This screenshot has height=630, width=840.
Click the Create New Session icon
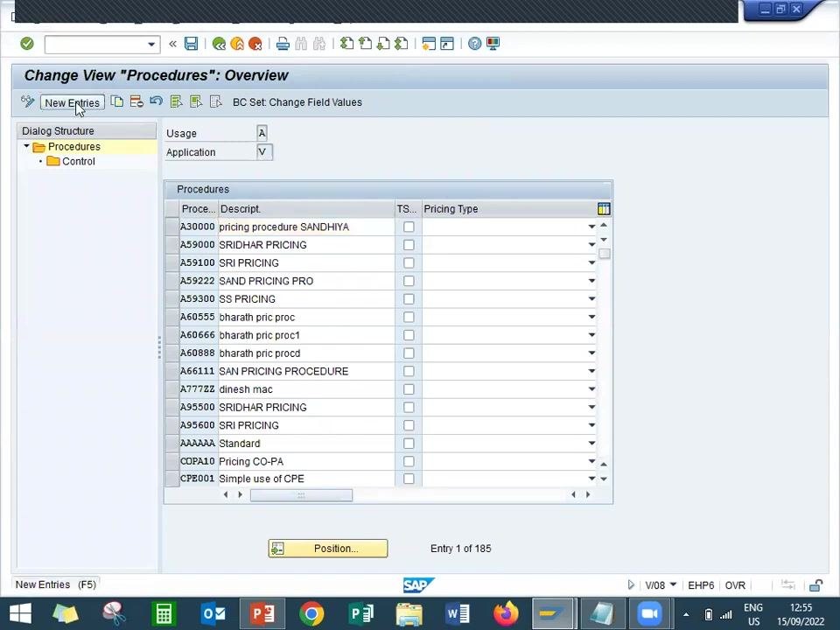[x=429, y=44]
